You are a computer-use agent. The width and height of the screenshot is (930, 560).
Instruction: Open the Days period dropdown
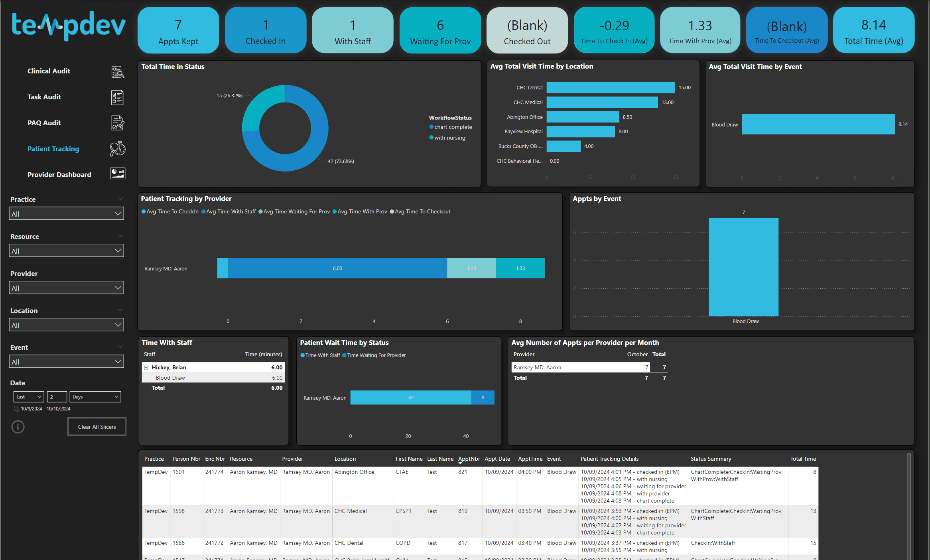[x=95, y=397]
